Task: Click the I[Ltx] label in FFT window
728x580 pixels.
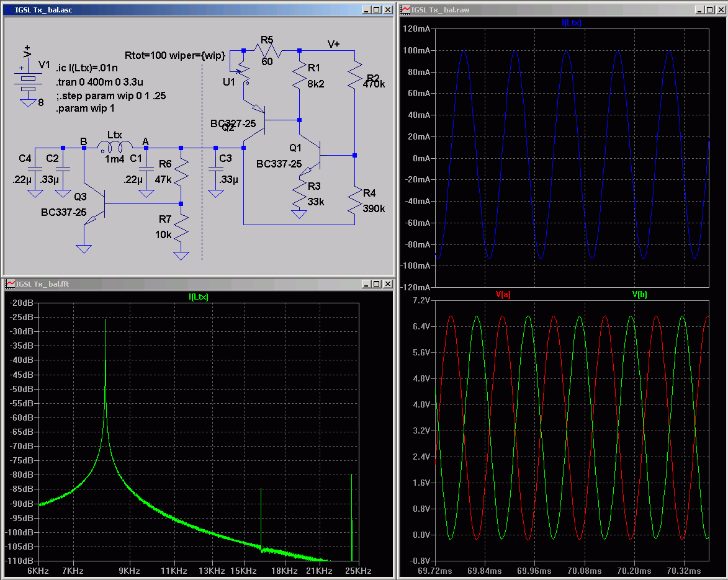Action: [199, 297]
